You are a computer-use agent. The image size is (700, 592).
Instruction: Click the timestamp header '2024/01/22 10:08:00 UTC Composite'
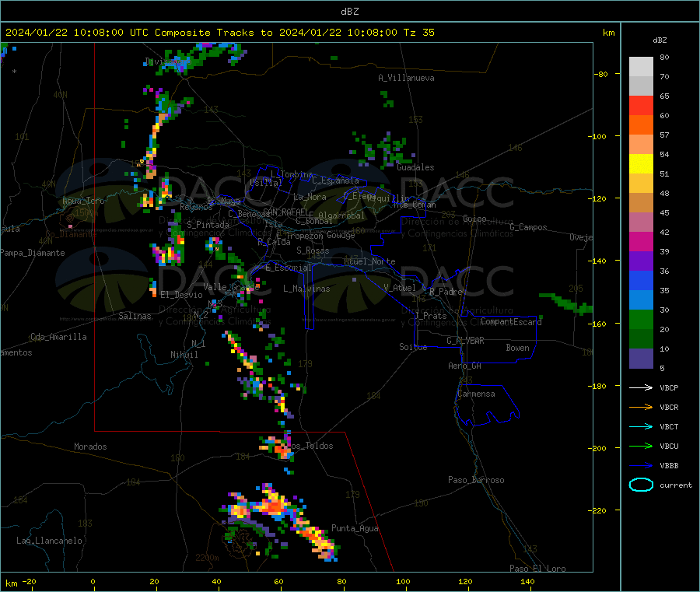click(x=107, y=33)
